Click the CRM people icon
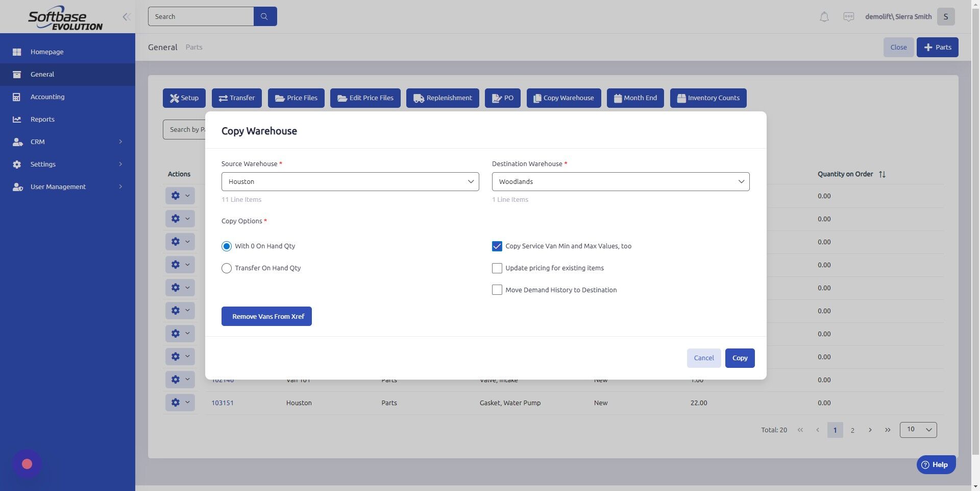The height and width of the screenshot is (491, 980). 17,142
